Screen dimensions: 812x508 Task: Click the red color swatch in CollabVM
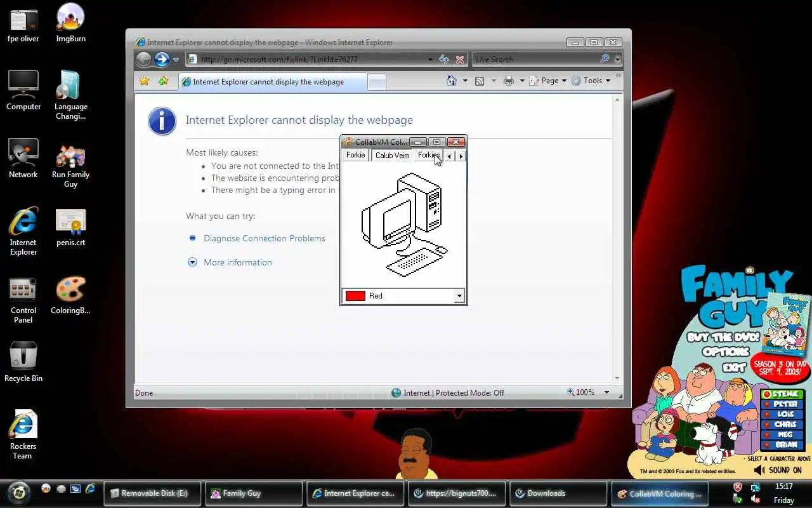[x=355, y=296]
